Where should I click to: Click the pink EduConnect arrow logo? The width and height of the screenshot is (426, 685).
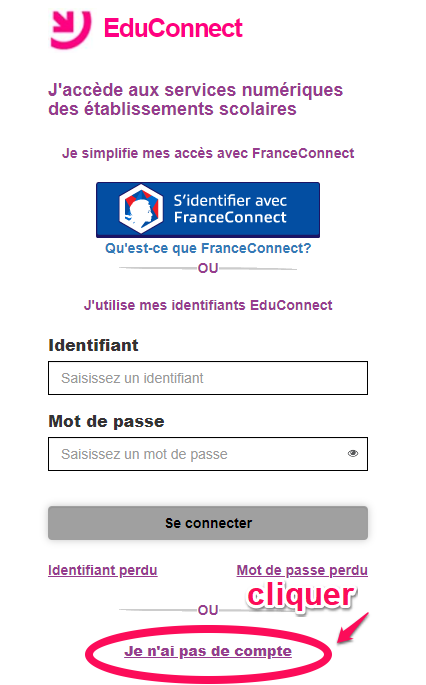pyautogui.click(x=70, y=28)
